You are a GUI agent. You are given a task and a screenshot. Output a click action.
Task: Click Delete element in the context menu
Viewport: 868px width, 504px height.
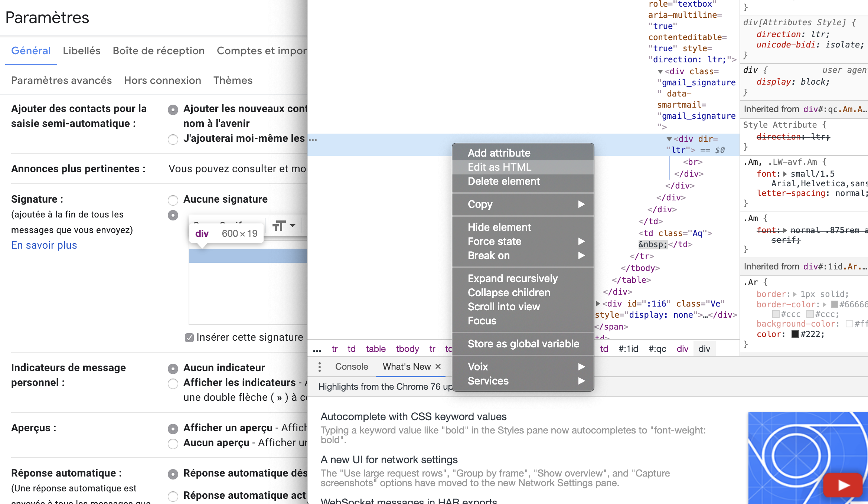(x=503, y=181)
